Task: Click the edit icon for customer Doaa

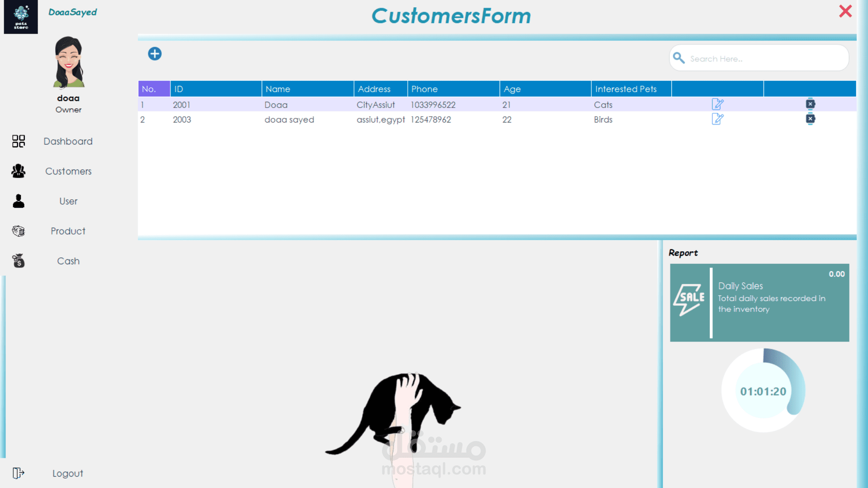Action: 717,104
